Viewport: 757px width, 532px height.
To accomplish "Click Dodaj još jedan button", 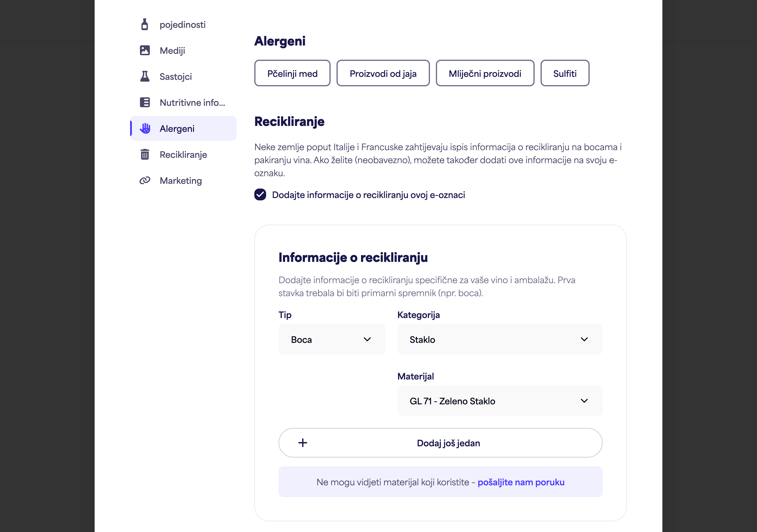I will coord(441,443).
